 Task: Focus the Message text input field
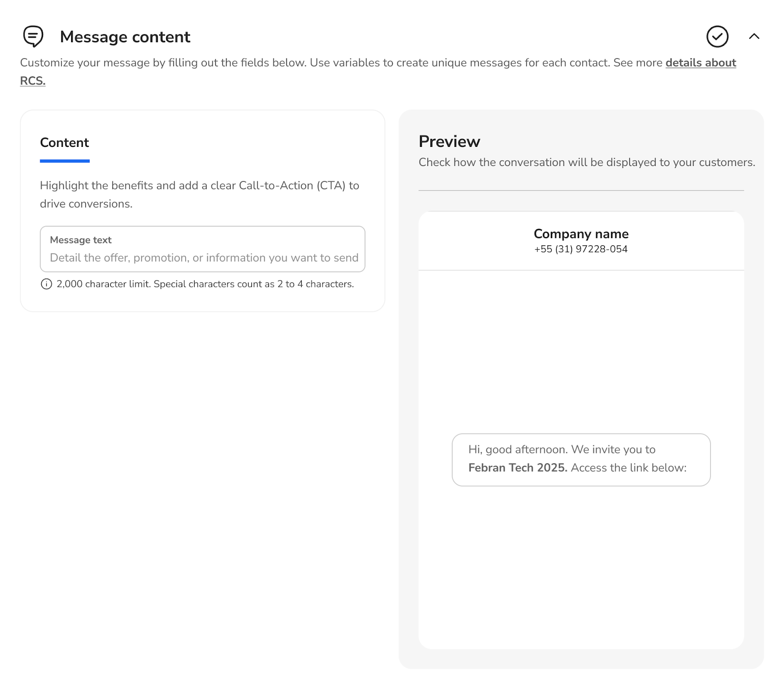[202, 258]
